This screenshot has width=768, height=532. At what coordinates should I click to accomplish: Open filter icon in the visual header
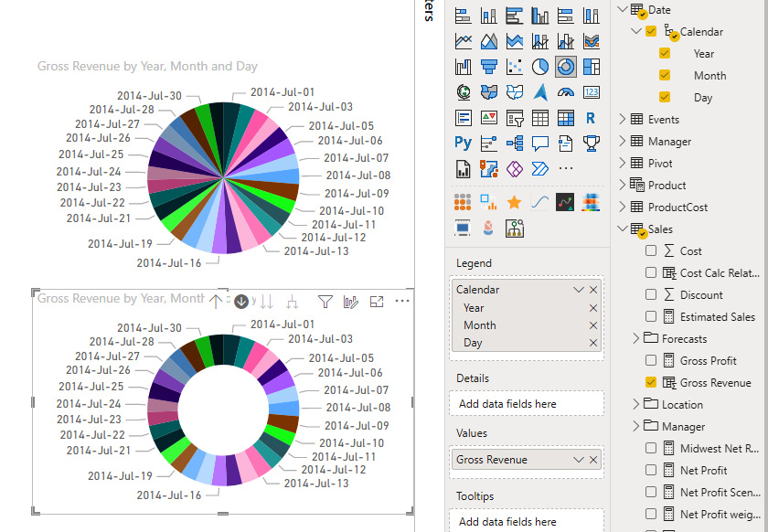click(x=325, y=301)
